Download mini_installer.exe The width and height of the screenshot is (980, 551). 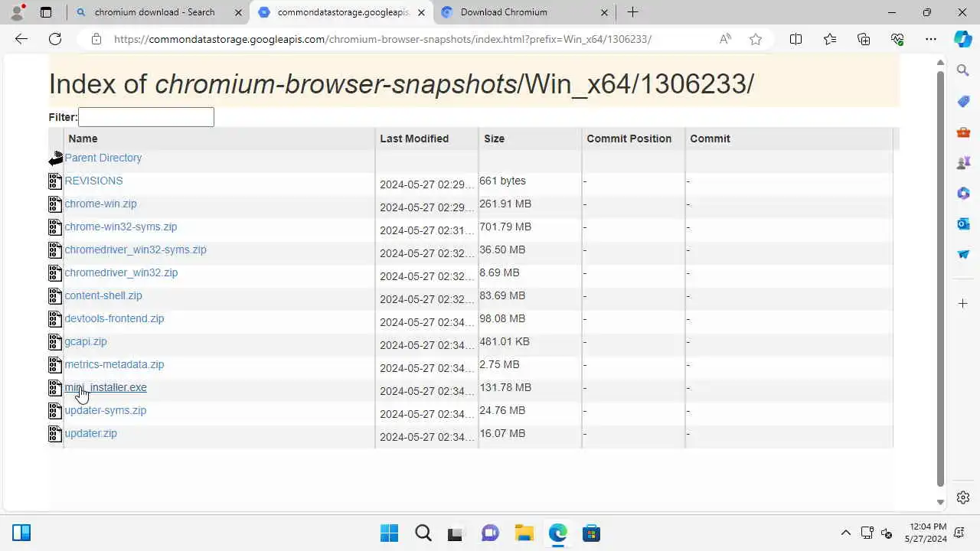[x=106, y=387]
